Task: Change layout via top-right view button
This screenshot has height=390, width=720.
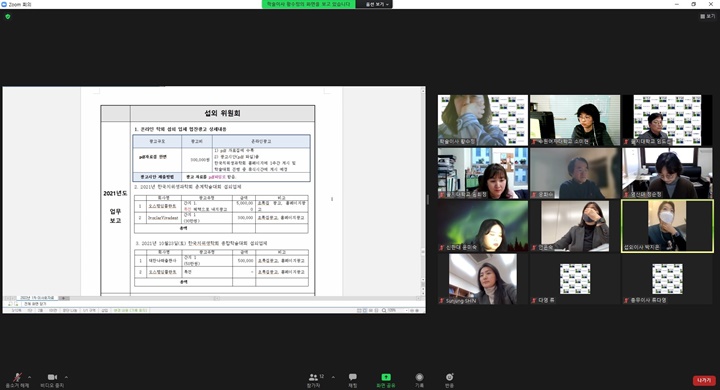Action: pyautogui.click(x=708, y=16)
